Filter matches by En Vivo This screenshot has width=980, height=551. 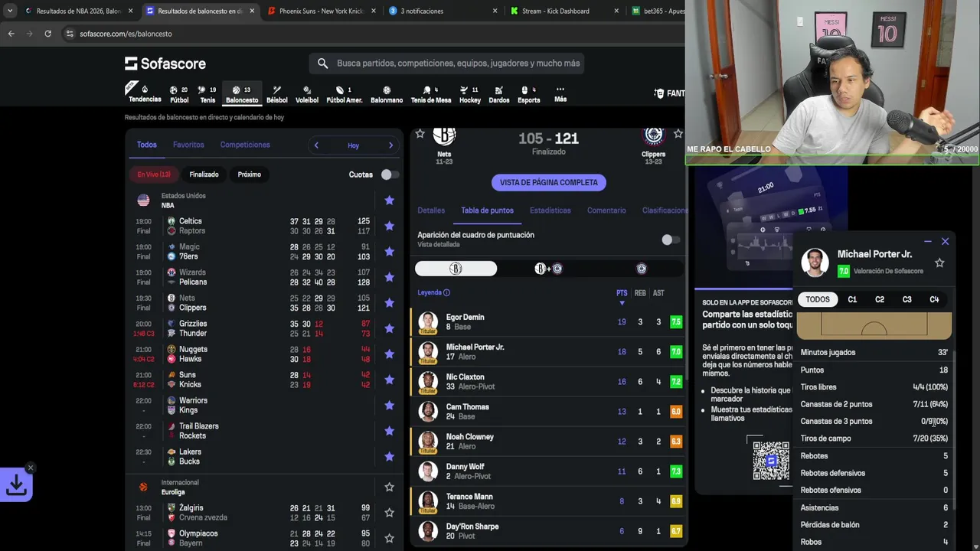tap(154, 174)
